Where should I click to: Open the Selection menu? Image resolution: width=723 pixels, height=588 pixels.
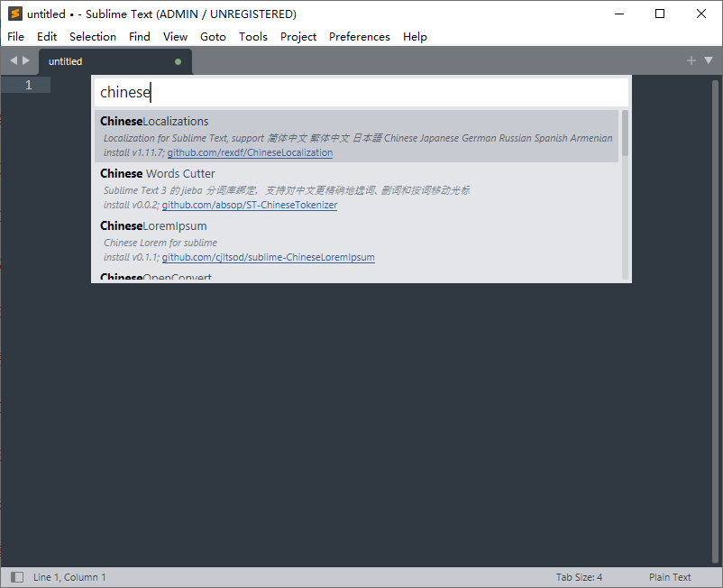(93, 36)
